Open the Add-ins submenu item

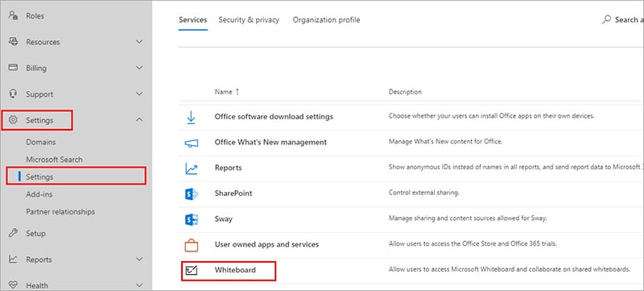click(39, 194)
